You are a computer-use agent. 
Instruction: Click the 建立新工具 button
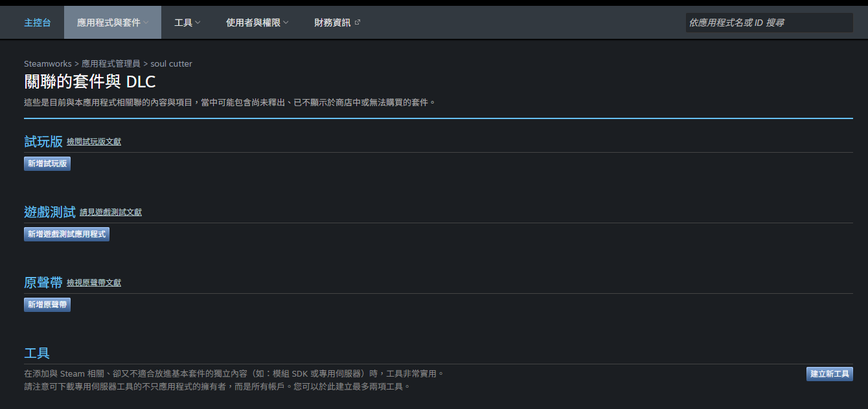coord(828,373)
